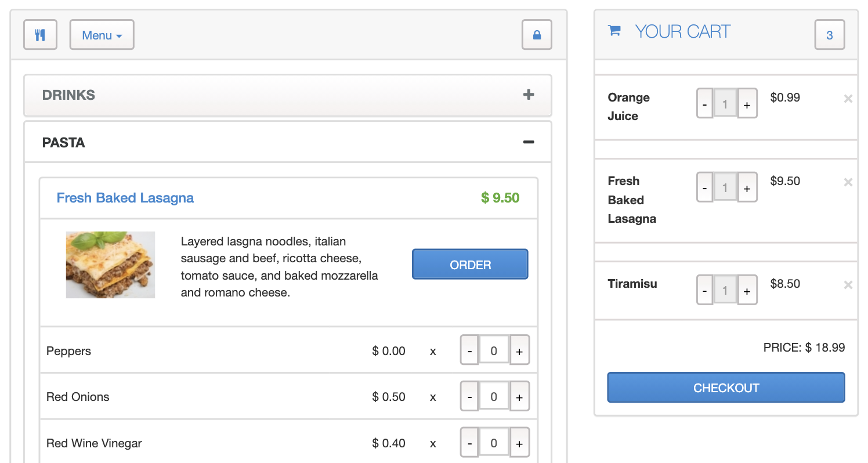Increase Fresh Baked Lasagna cart quantity
The width and height of the screenshot is (868, 463).
[747, 187]
